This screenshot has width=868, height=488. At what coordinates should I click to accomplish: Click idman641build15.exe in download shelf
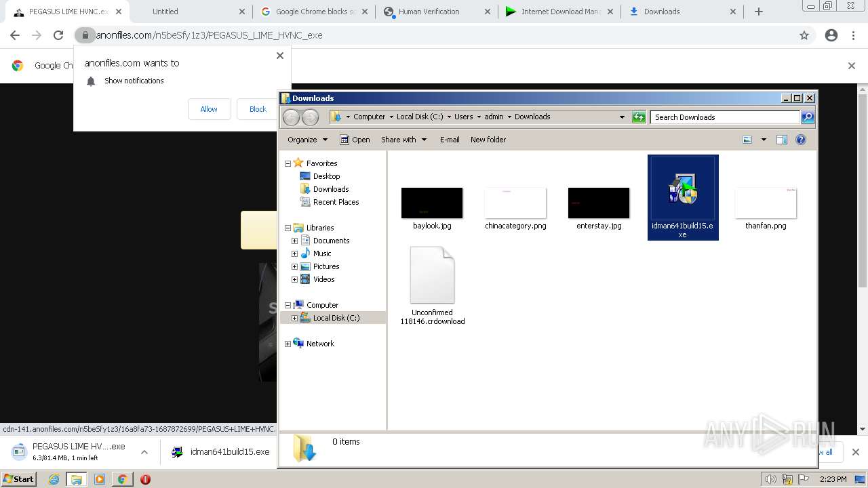tap(220, 452)
